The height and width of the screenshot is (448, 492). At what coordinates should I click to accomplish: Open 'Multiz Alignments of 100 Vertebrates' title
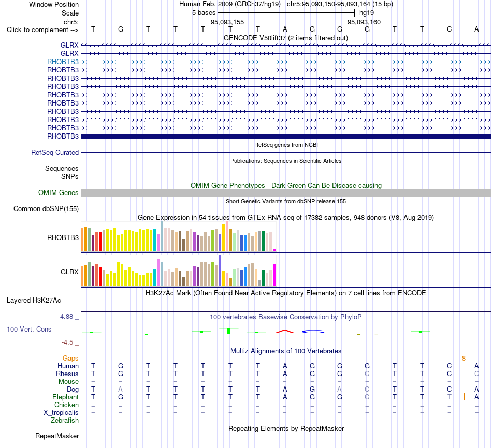tap(286, 351)
